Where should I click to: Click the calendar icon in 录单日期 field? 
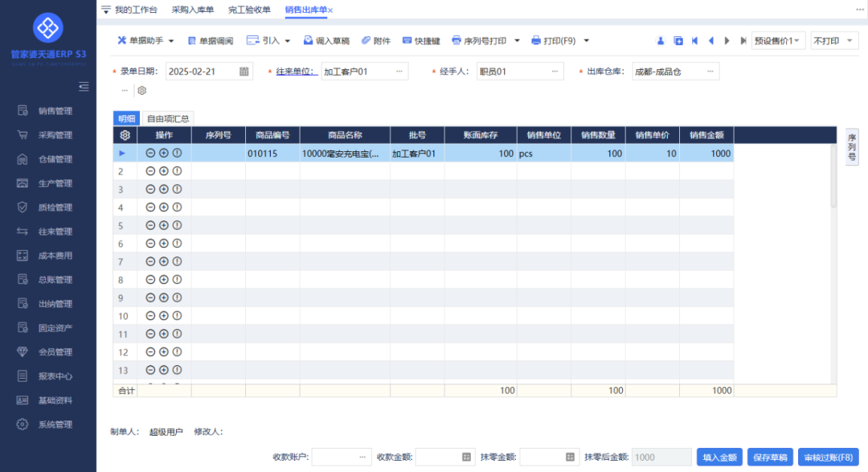click(244, 72)
